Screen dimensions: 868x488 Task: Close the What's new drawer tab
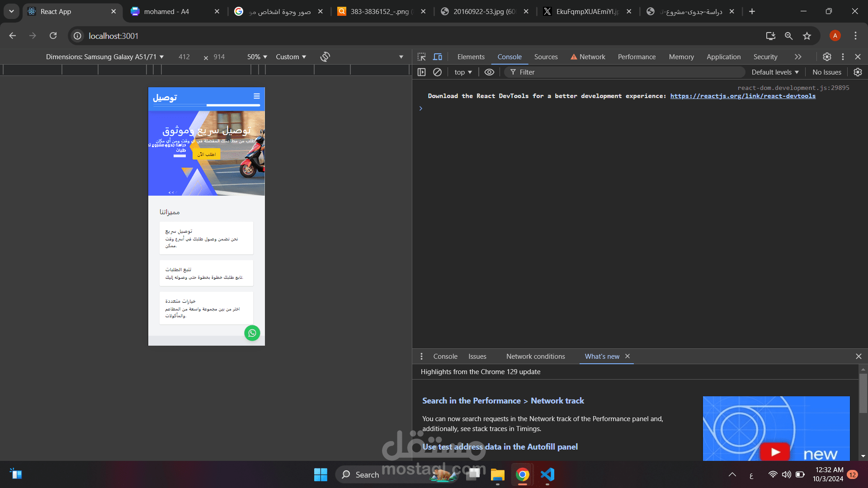click(x=627, y=356)
